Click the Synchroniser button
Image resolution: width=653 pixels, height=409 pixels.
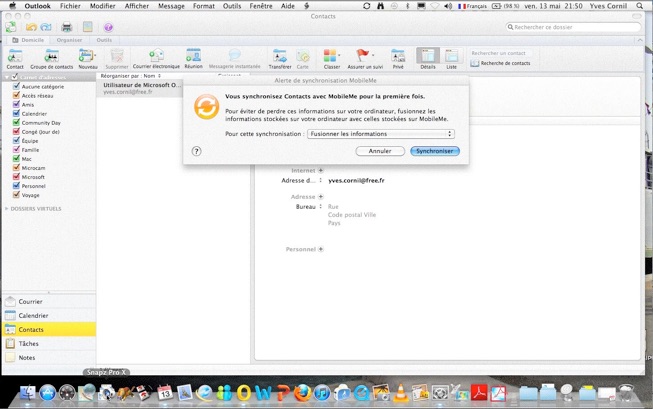(x=435, y=151)
